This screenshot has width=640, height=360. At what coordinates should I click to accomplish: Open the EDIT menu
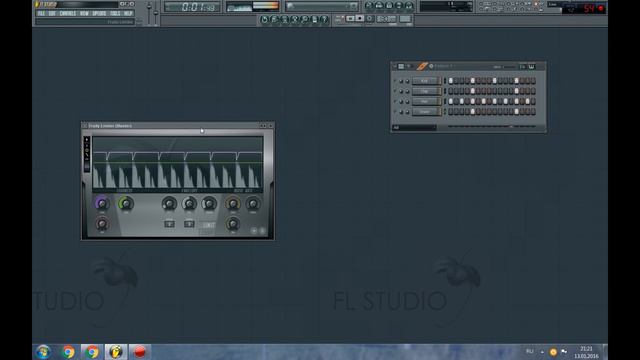52,13
